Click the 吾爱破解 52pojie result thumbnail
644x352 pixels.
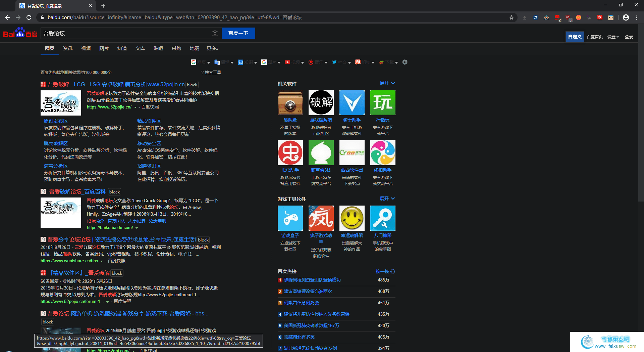point(61,103)
